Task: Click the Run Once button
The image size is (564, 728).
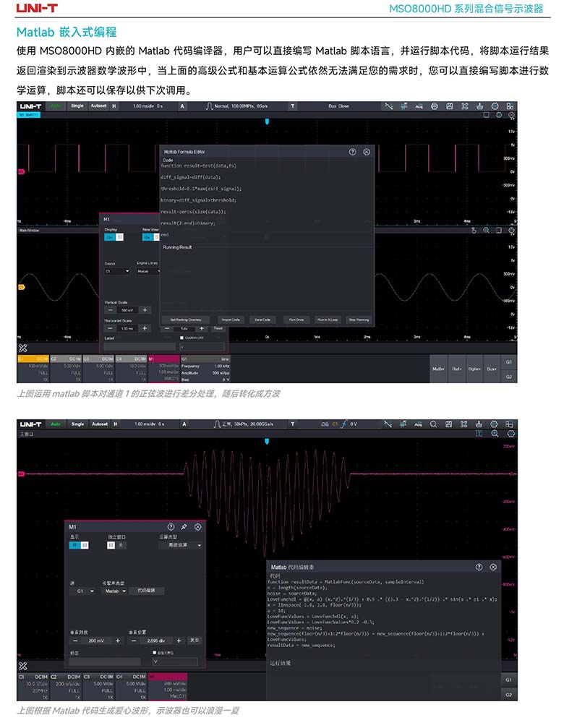Action: click(296, 320)
